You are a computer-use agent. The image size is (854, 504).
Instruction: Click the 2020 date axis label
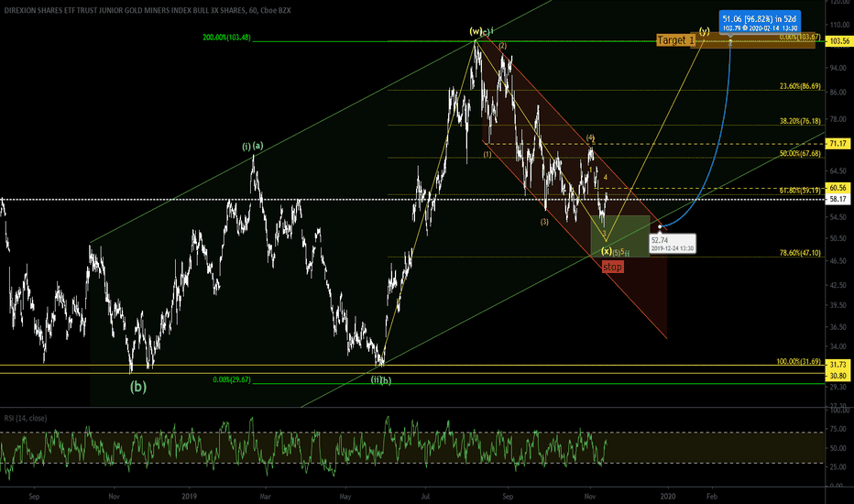tap(668, 497)
